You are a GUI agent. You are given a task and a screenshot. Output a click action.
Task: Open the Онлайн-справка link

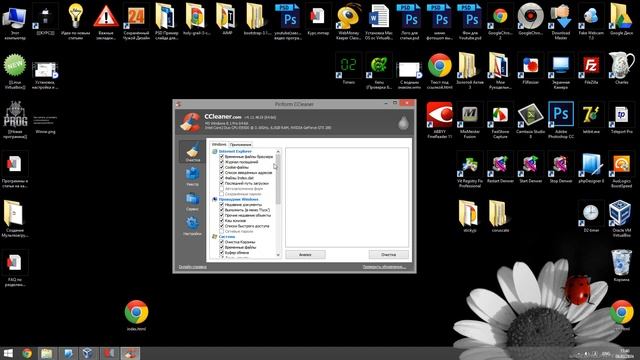(193, 267)
